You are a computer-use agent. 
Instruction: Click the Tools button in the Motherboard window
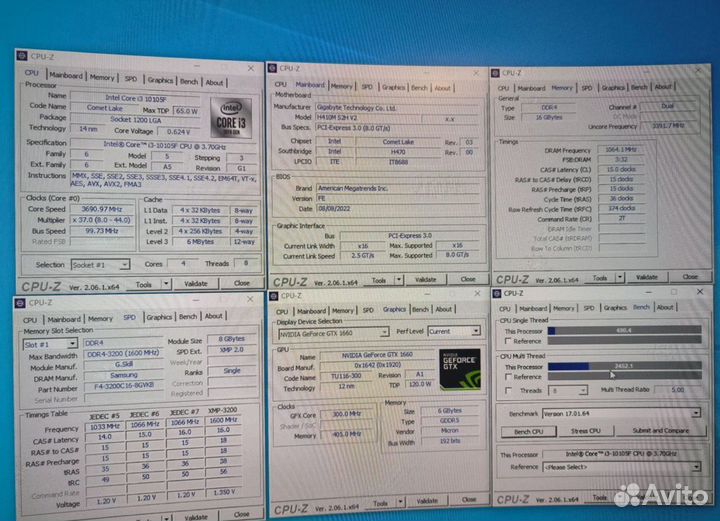pyautogui.click(x=379, y=280)
